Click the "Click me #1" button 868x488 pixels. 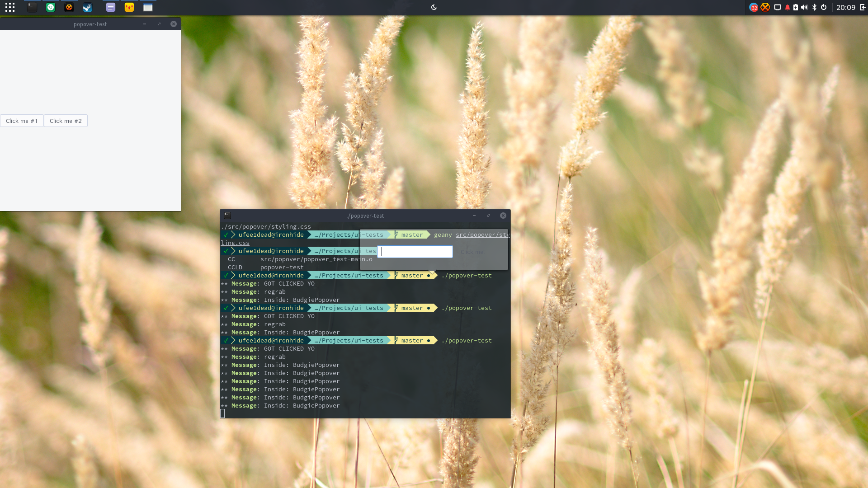pyautogui.click(x=22, y=121)
